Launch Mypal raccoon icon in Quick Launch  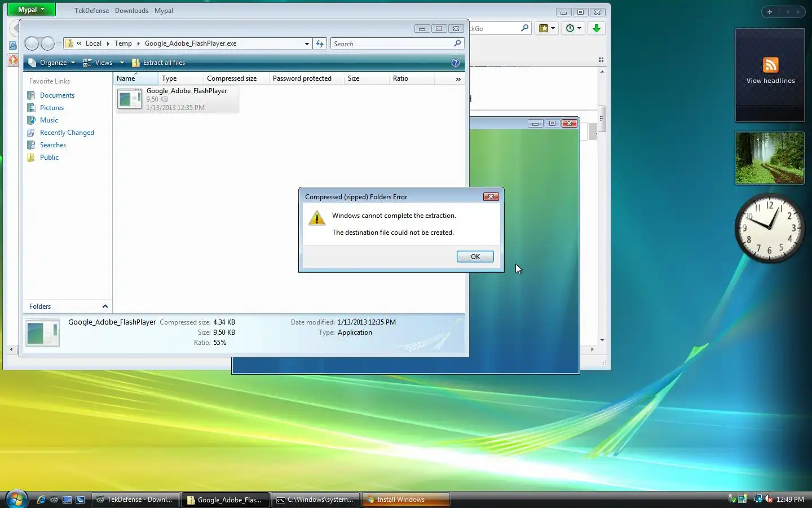(54, 500)
